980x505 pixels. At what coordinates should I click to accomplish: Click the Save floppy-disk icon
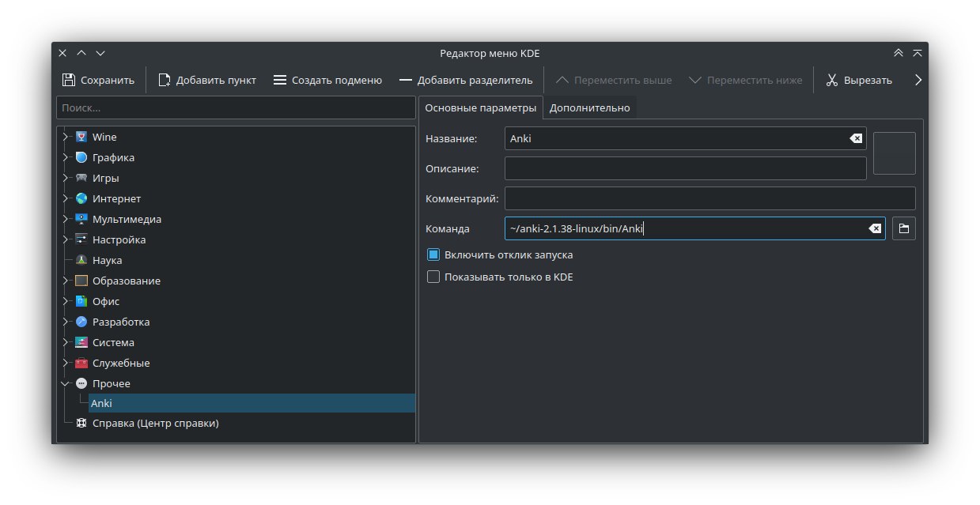click(68, 80)
